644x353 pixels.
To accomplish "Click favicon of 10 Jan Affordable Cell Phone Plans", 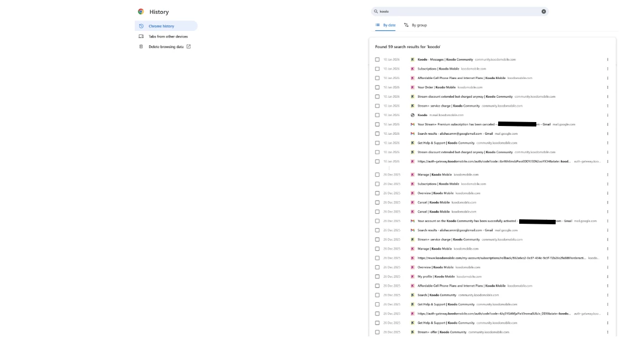I will [413, 78].
